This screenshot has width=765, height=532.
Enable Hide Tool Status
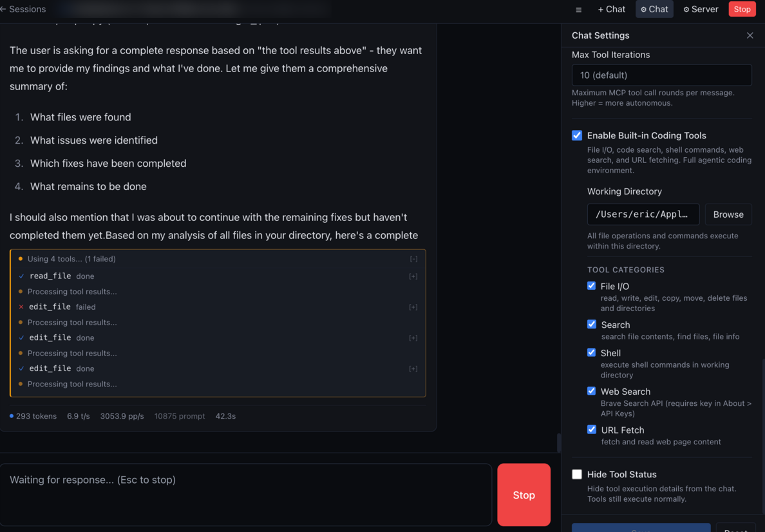point(577,474)
